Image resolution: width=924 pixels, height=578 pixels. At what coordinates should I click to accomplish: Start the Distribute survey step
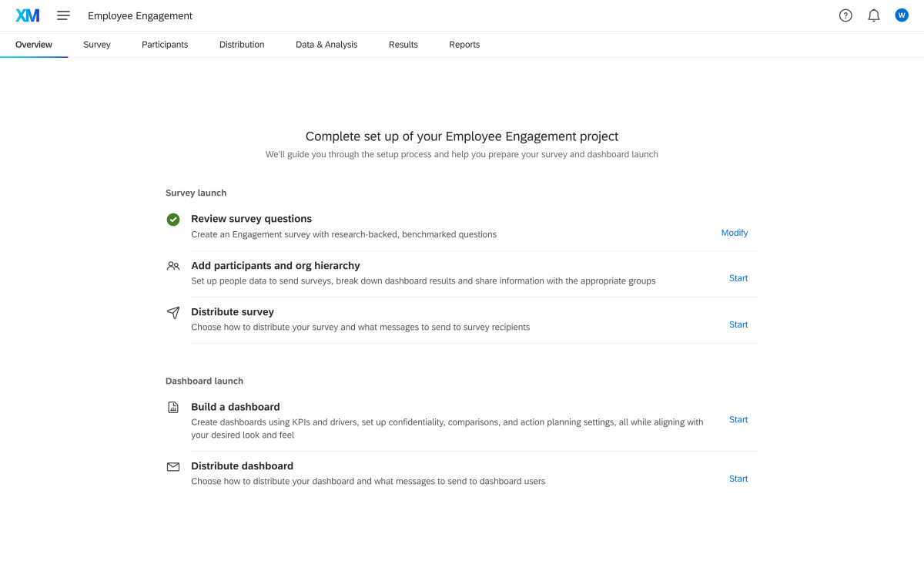pos(738,324)
